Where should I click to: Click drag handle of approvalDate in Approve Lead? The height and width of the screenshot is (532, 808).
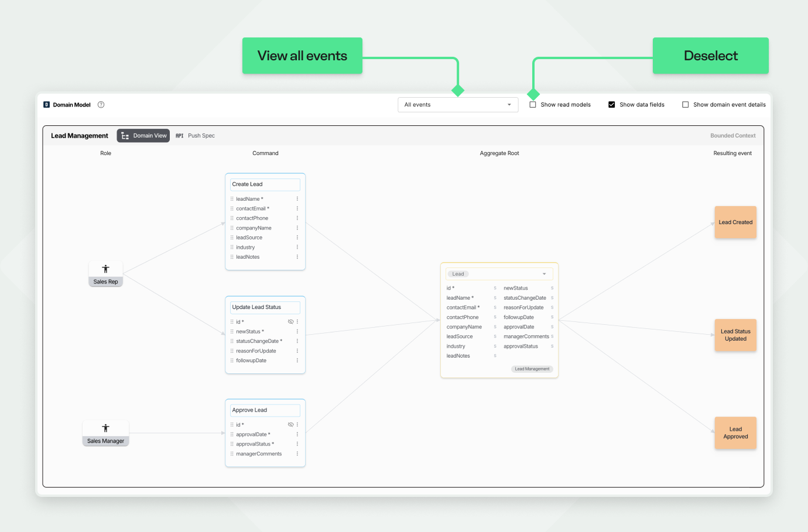pyautogui.click(x=232, y=434)
